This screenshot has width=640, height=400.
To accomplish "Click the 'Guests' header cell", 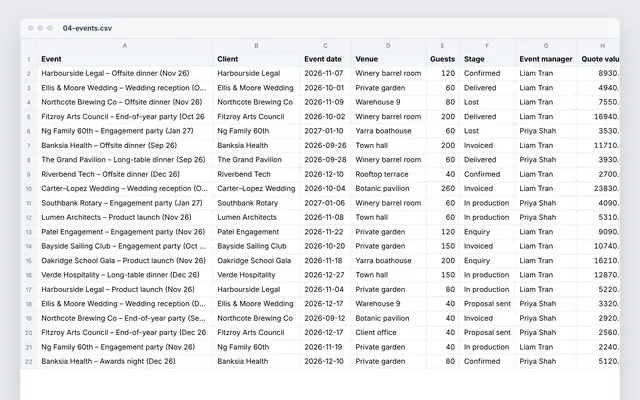I will [442, 59].
